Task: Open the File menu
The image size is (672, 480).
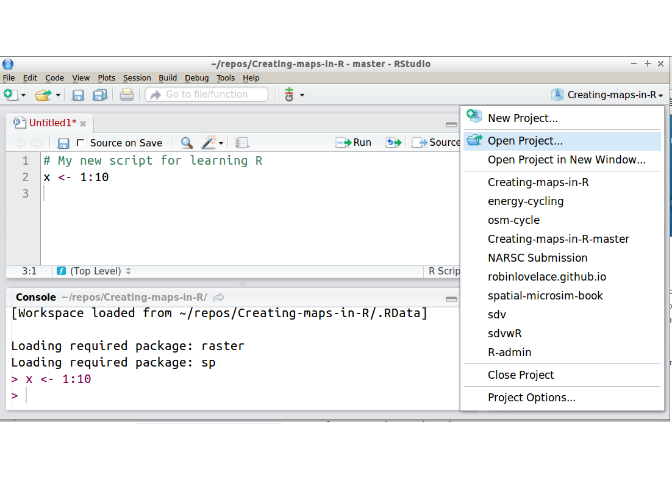Action: [9, 78]
